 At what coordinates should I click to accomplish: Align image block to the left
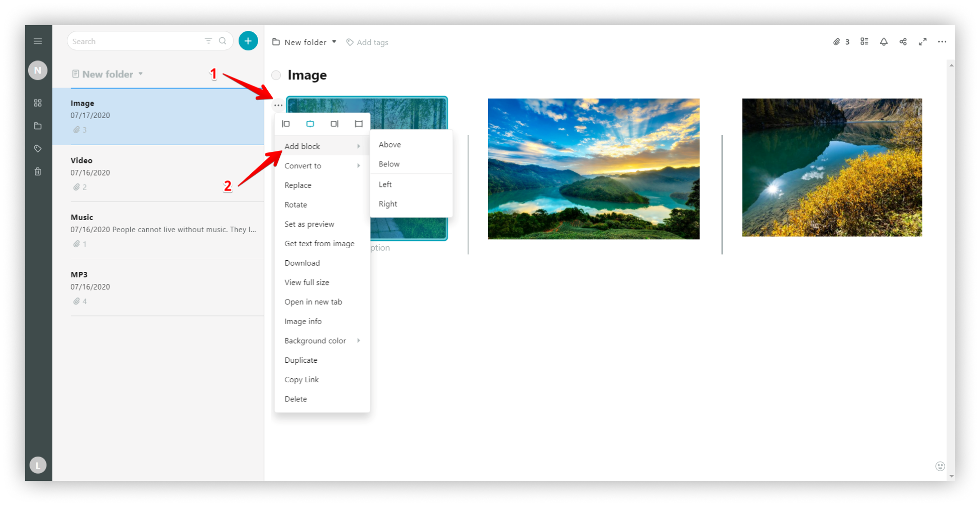pyautogui.click(x=286, y=124)
